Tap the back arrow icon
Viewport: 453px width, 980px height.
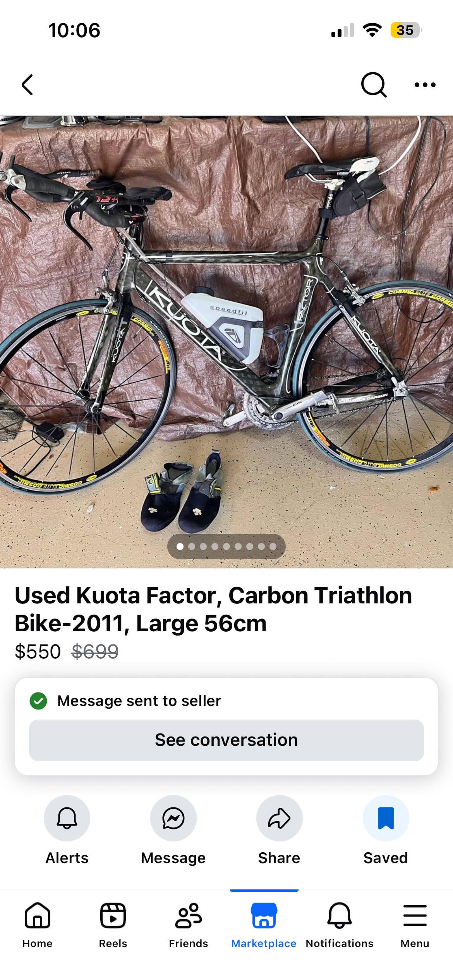click(27, 85)
